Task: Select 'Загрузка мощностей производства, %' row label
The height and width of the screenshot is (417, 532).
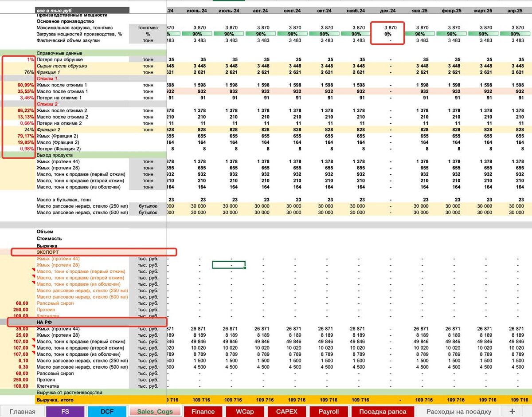Action: point(79,34)
